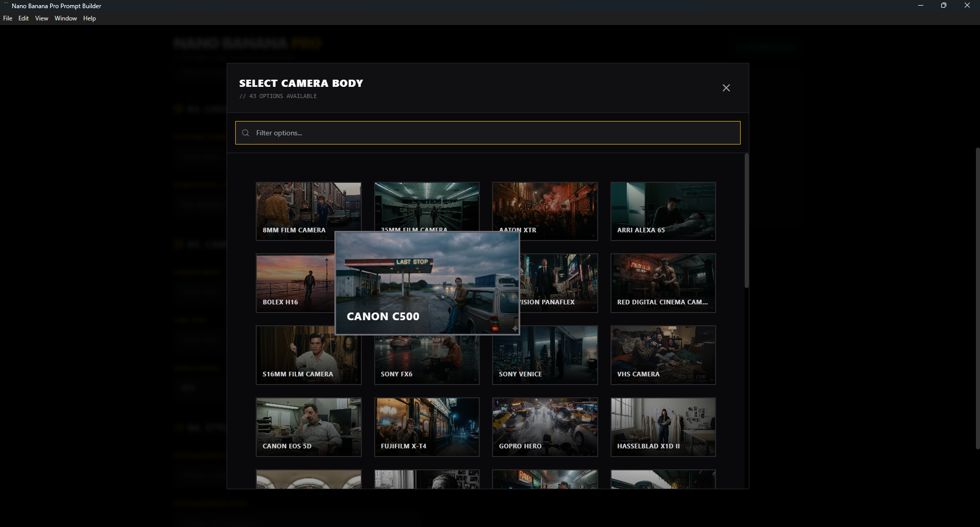Open the View menu

pos(41,18)
